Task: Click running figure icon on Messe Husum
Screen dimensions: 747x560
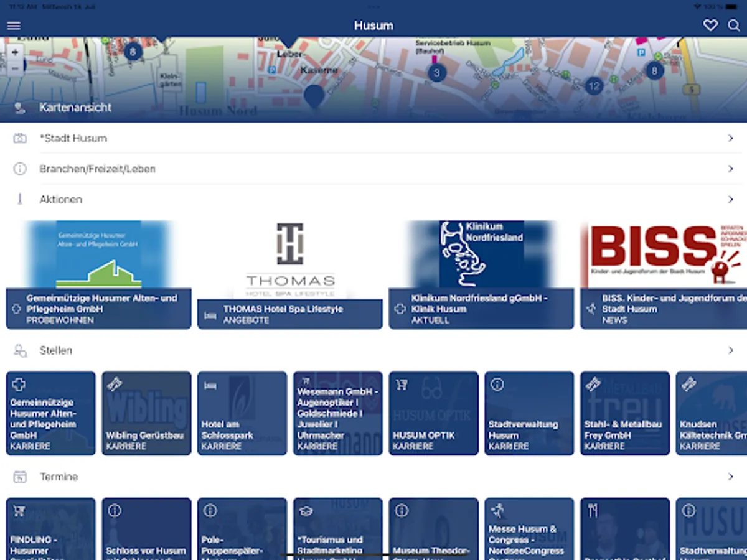Action: (x=497, y=511)
